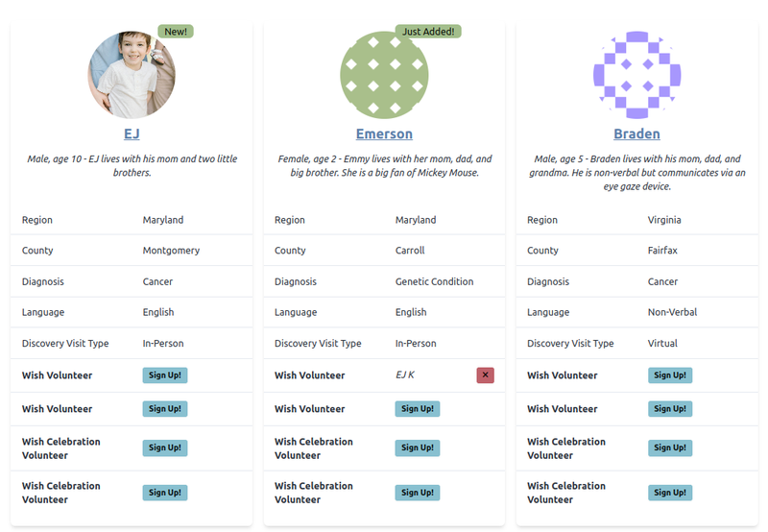The image size is (768, 532).
Task: Sign up as Braden's first Wish Volunteer
Action: pyautogui.click(x=670, y=375)
